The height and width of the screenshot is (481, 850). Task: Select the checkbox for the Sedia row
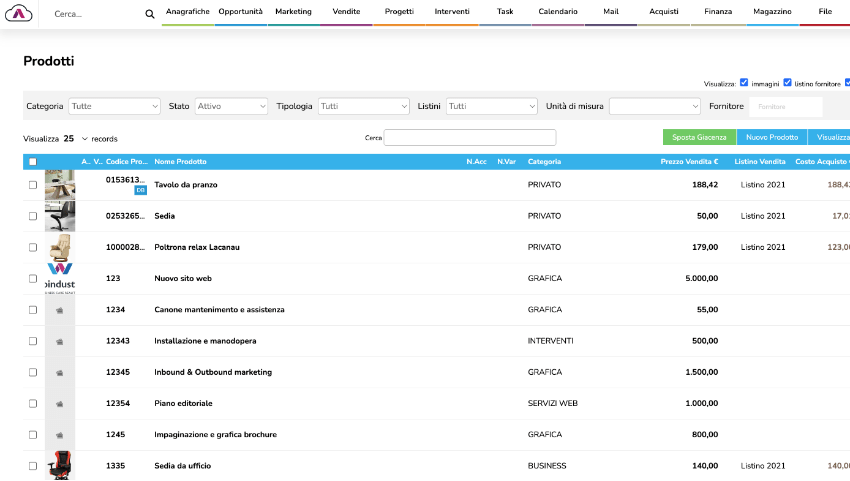[33, 216]
